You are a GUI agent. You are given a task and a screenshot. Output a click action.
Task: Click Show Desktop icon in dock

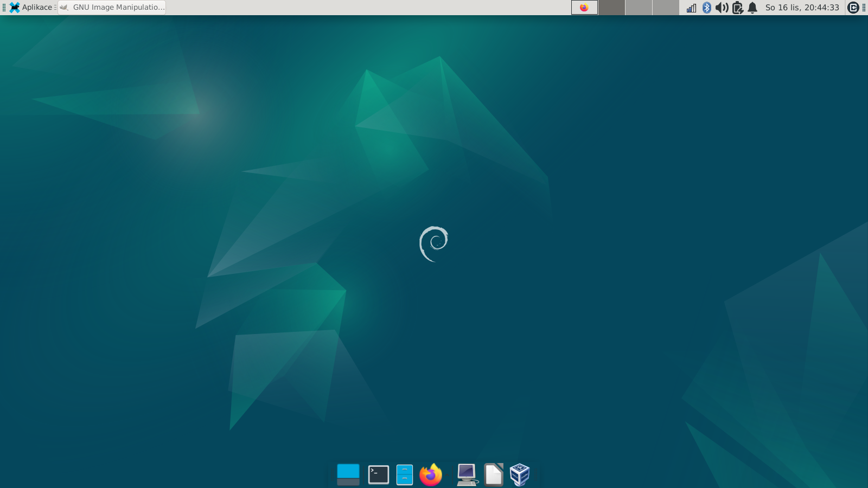tap(348, 474)
